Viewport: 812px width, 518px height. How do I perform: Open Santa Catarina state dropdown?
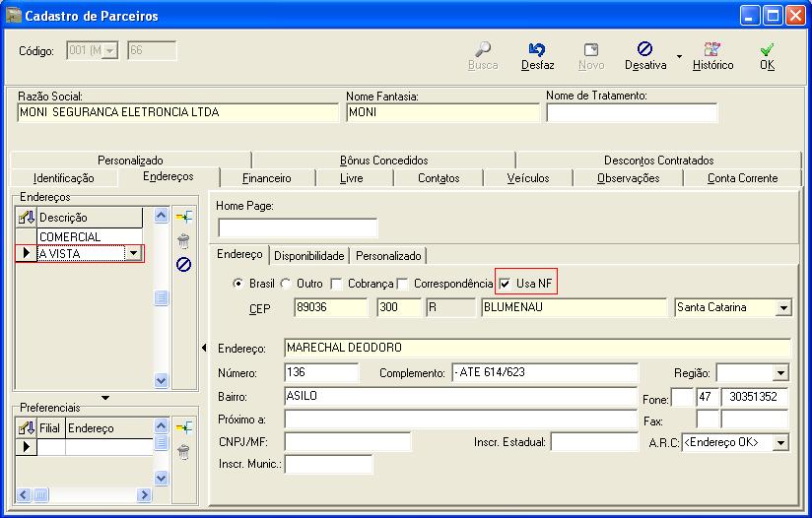click(783, 307)
